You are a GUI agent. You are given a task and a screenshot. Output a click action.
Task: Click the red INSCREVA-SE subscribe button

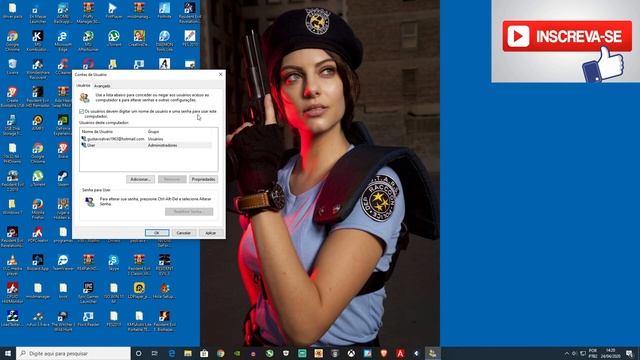click(x=567, y=36)
